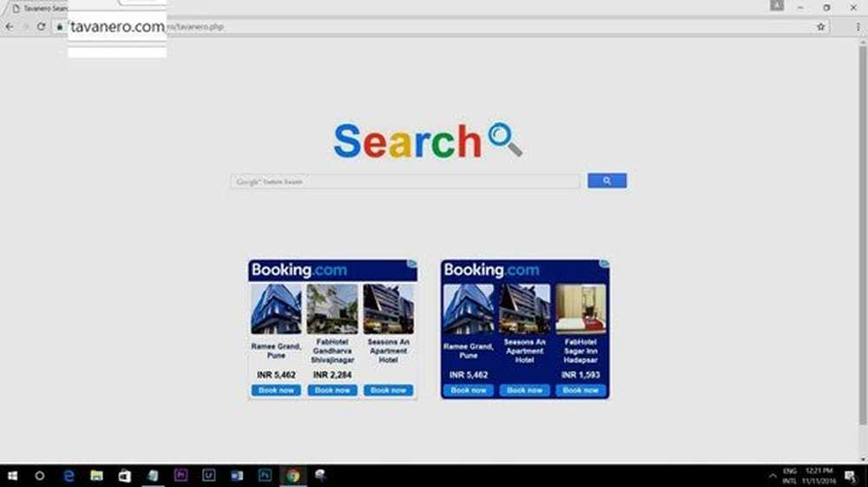Click the Google Custom Search input box
This screenshot has height=487, width=868.
[405, 181]
